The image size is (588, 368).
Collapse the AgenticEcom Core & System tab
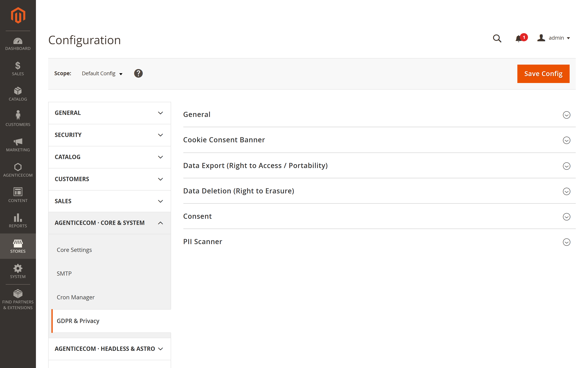(109, 223)
